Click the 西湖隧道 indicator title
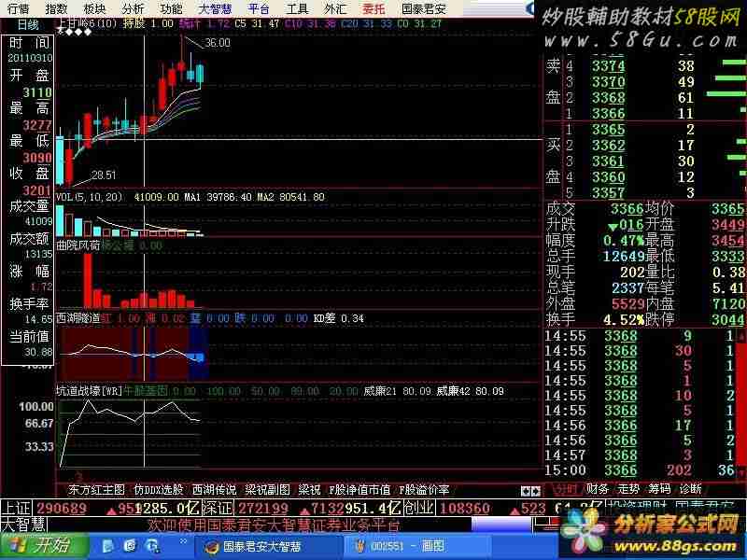 [78, 318]
